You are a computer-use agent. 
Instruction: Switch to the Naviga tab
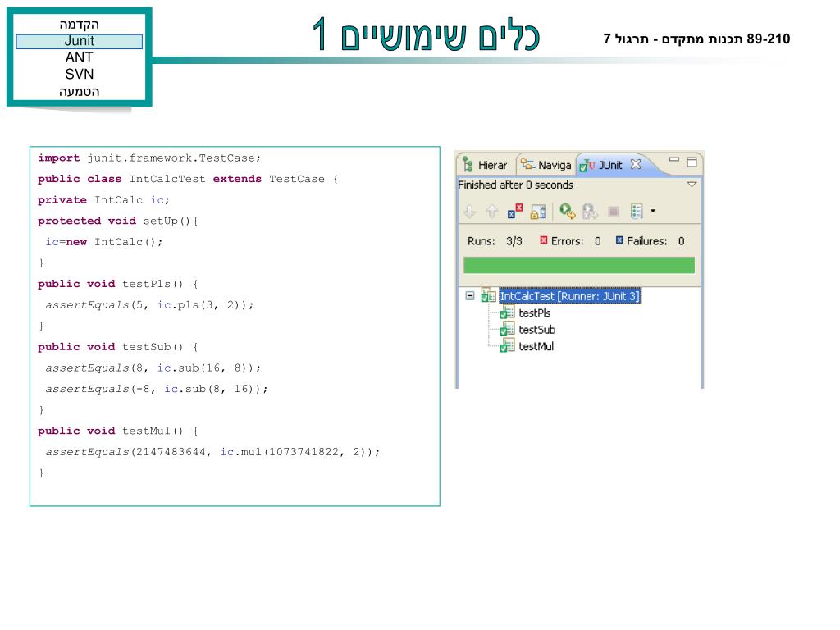[x=546, y=165]
